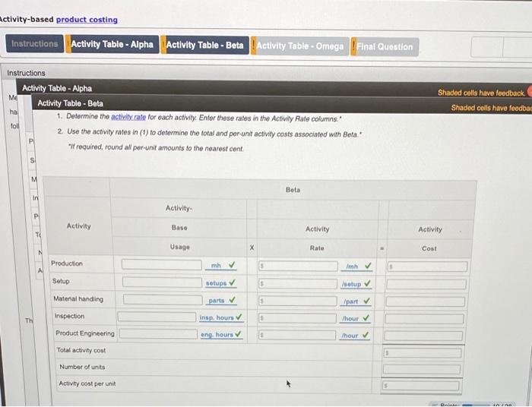Click Setup activity cost field

point(426,284)
